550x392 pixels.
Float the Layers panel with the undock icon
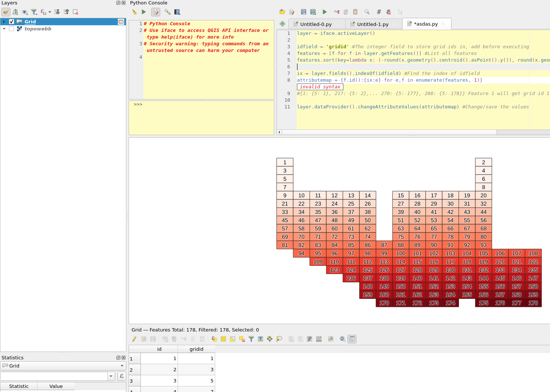(x=118, y=3)
